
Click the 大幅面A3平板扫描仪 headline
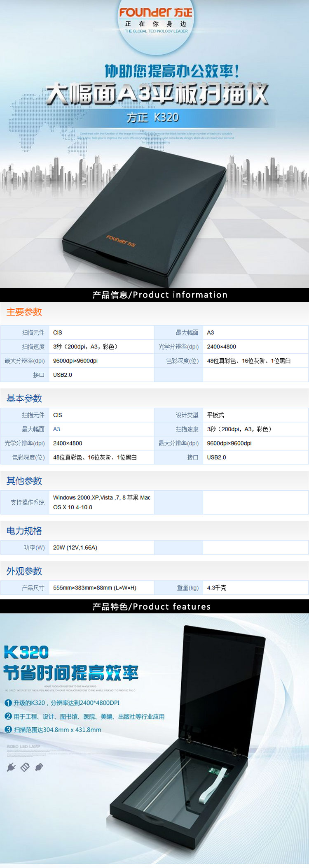tap(157, 94)
